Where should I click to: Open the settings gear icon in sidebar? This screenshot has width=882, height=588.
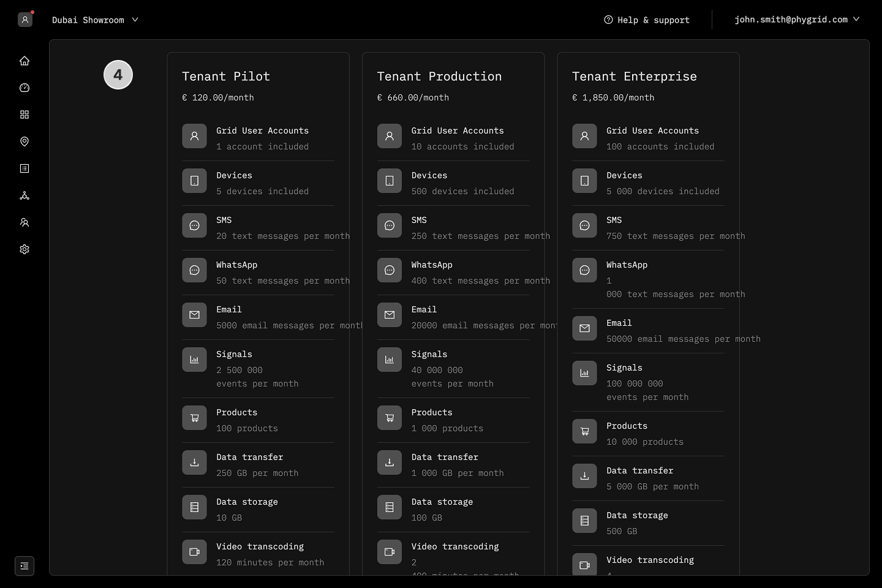pyautogui.click(x=24, y=249)
